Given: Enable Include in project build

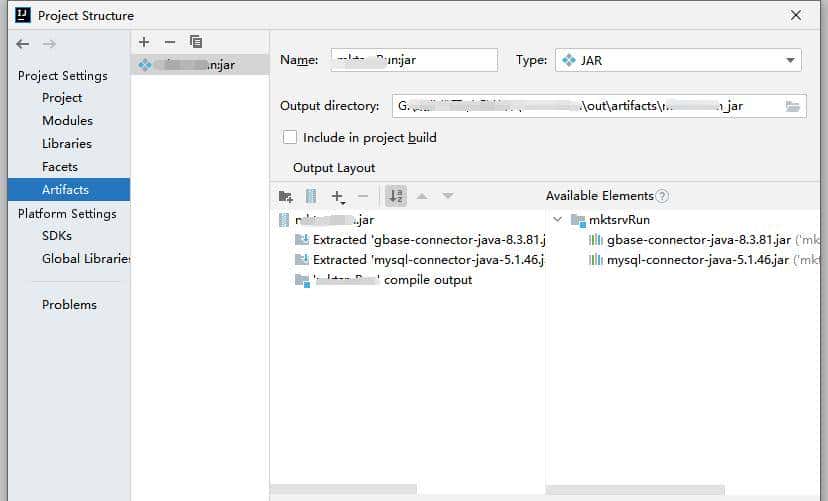Looking at the screenshot, I should tap(290, 137).
